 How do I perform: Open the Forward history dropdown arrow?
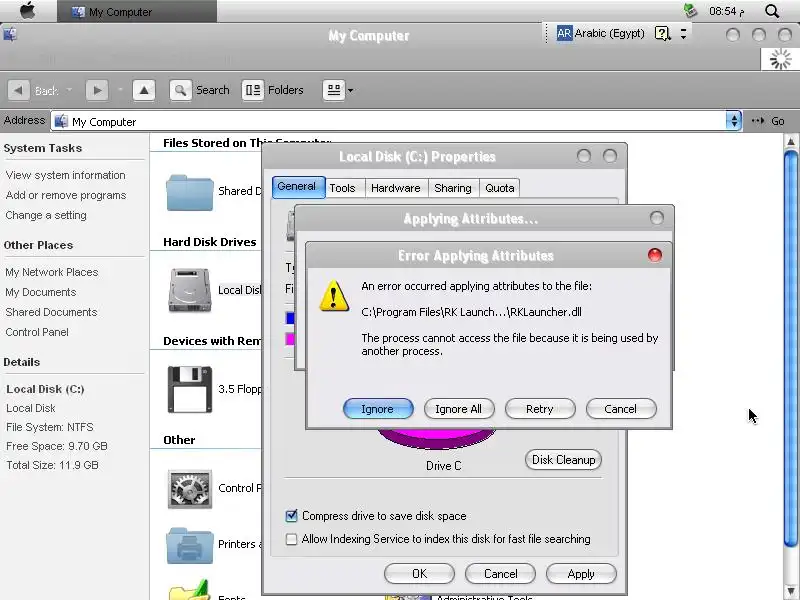tap(120, 90)
